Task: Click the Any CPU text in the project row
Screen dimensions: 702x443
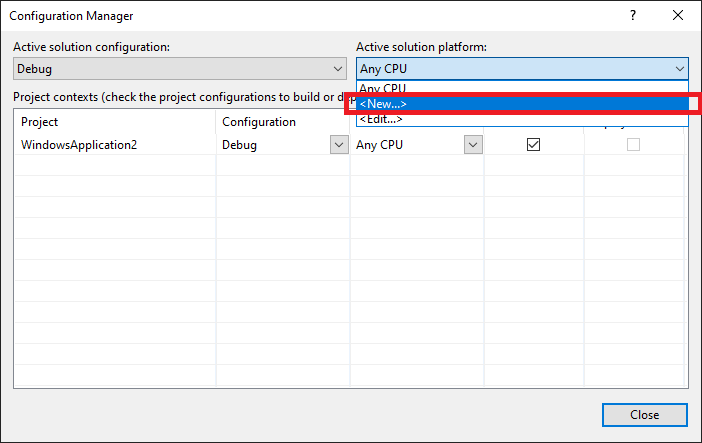Action: point(380,145)
